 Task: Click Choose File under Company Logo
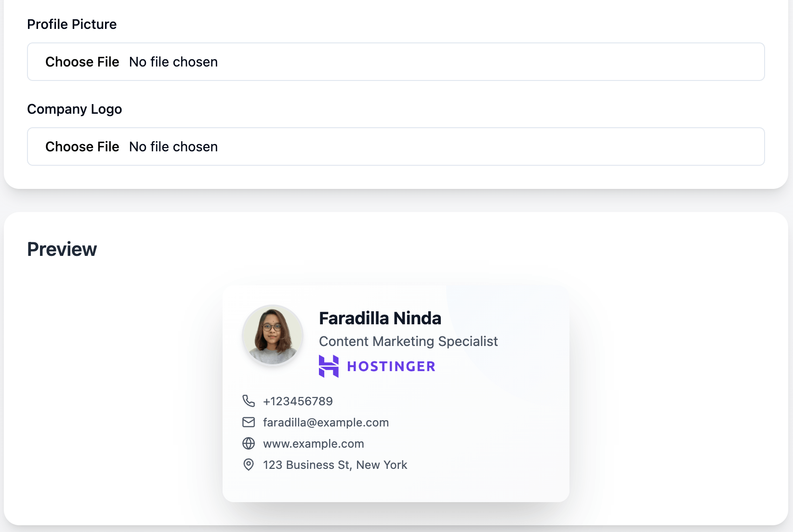point(82,146)
